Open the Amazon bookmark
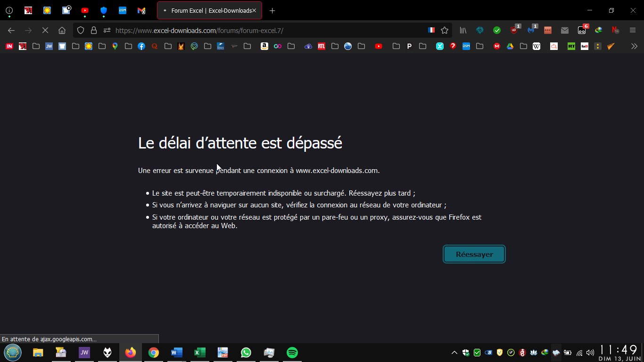Viewport: 644px width, 362px height. (264, 46)
